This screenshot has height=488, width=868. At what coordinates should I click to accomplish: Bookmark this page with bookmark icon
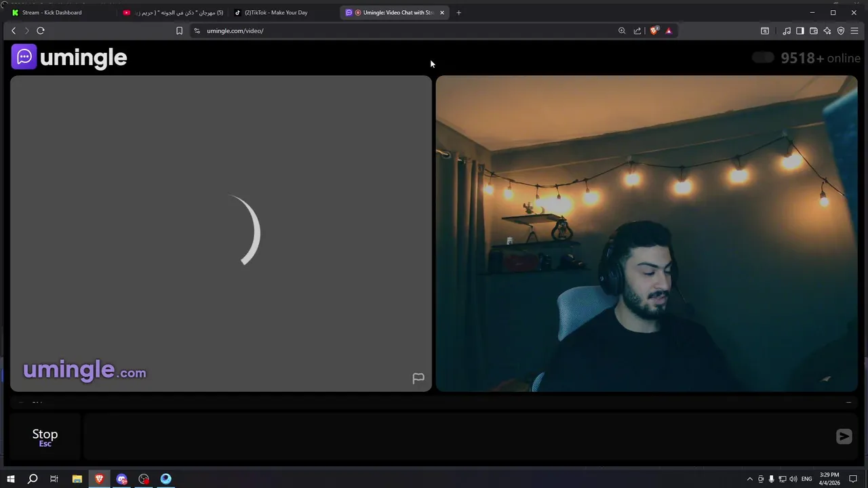(x=179, y=30)
